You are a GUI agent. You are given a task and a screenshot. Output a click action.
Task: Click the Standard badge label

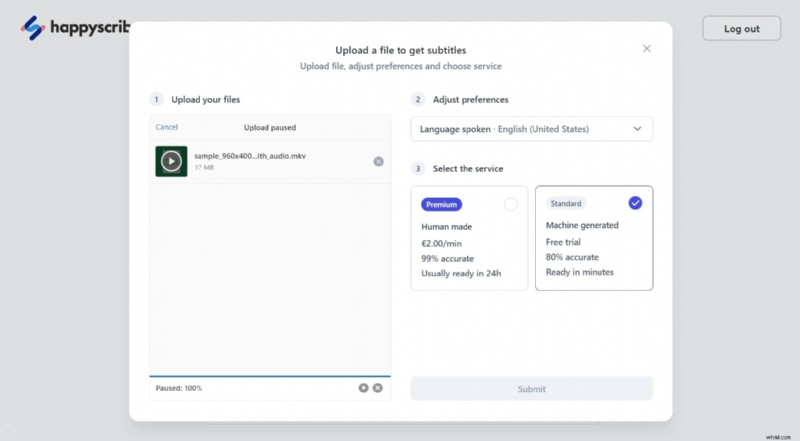pos(565,203)
